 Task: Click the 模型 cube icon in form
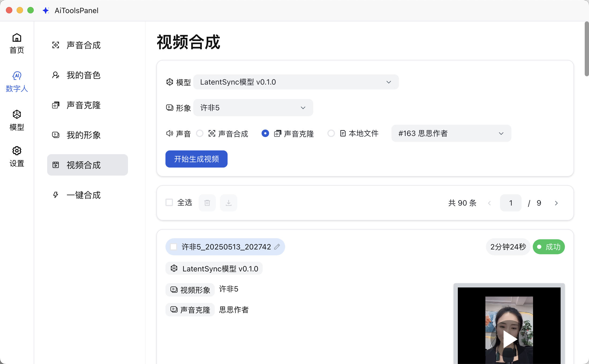tap(170, 82)
